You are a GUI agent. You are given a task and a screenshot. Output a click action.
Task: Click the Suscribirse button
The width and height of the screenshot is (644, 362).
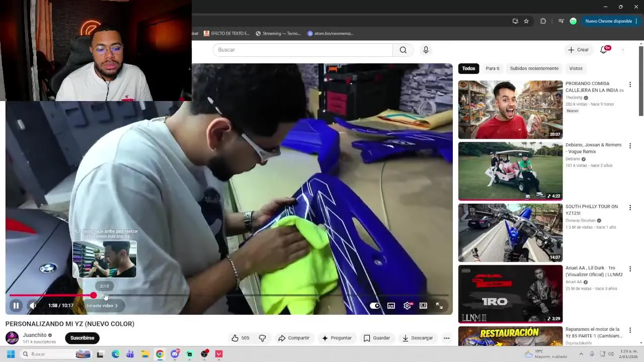83,338
